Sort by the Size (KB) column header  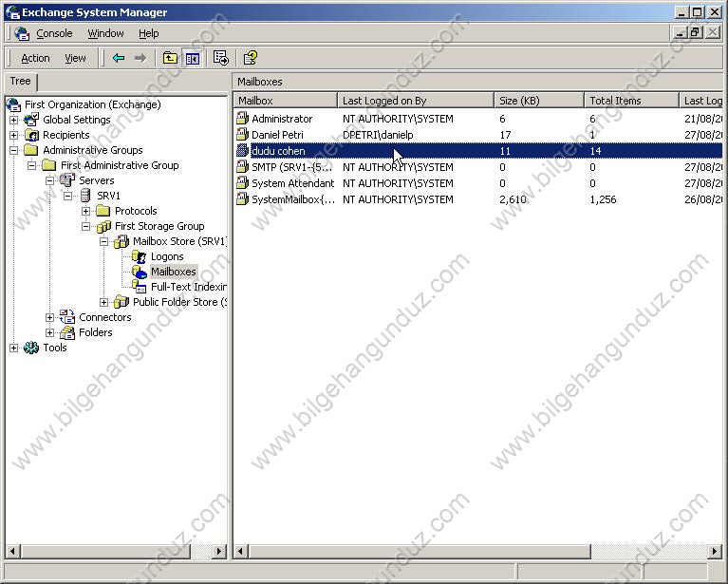point(538,100)
